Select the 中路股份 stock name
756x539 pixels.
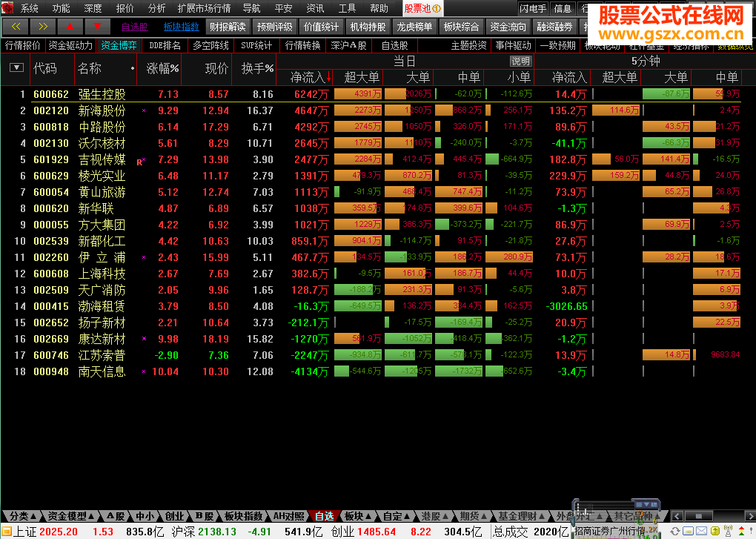(102, 127)
